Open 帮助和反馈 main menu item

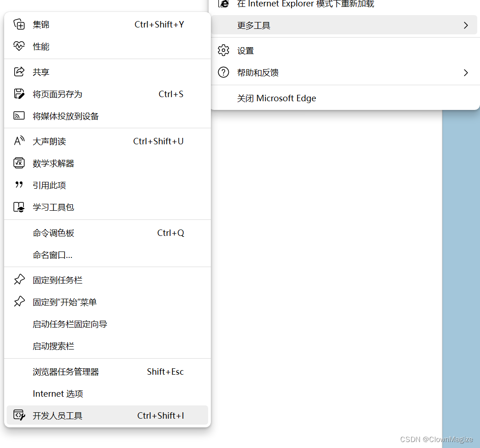(x=345, y=73)
